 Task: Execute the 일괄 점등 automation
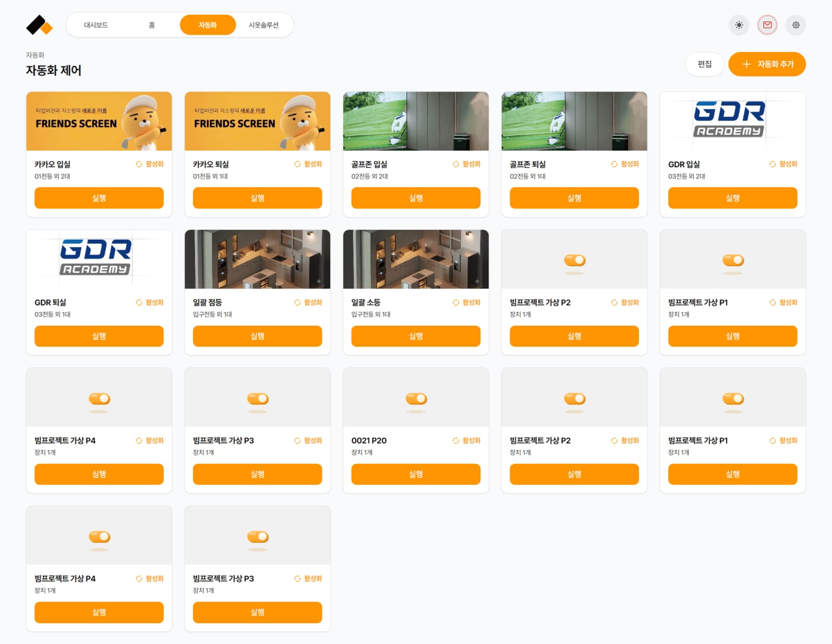[257, 336]
